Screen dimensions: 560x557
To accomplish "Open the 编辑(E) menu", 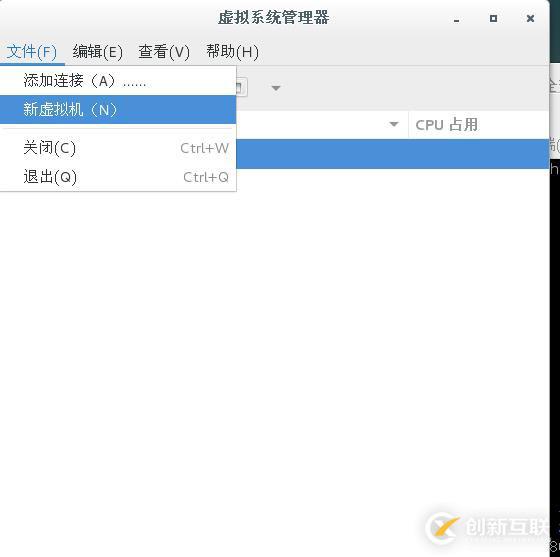I will coord(98,52).
